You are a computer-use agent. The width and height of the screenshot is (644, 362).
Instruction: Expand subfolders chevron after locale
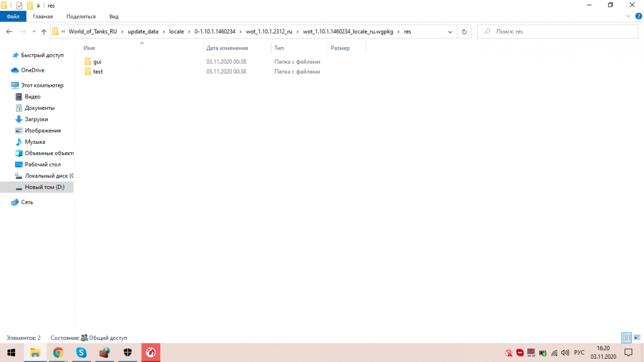tap(189, 32)
